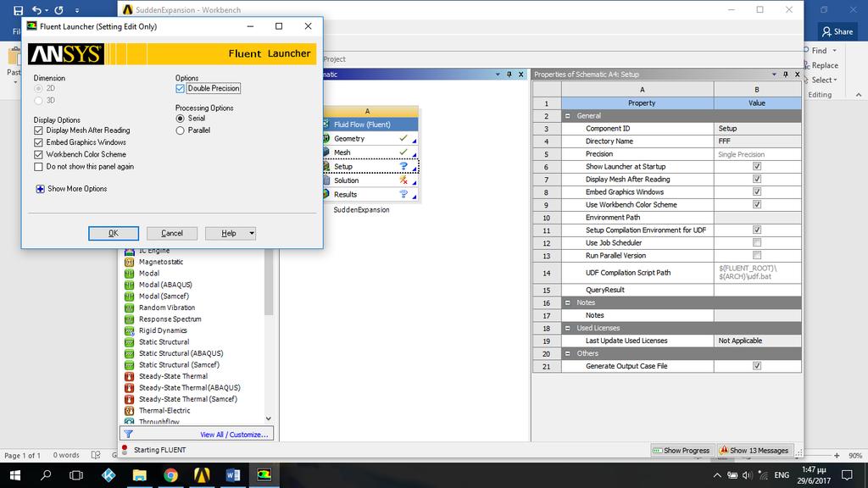Click the ENG language indicator
The image size is (868, 488).
point(782,474)
